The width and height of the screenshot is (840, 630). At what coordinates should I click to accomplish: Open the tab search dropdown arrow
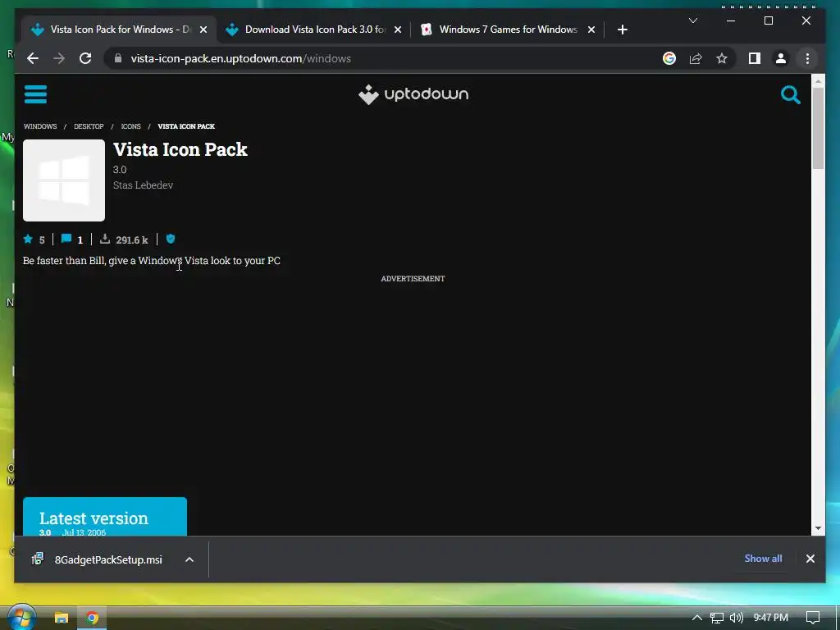click(x=692, y=21)
